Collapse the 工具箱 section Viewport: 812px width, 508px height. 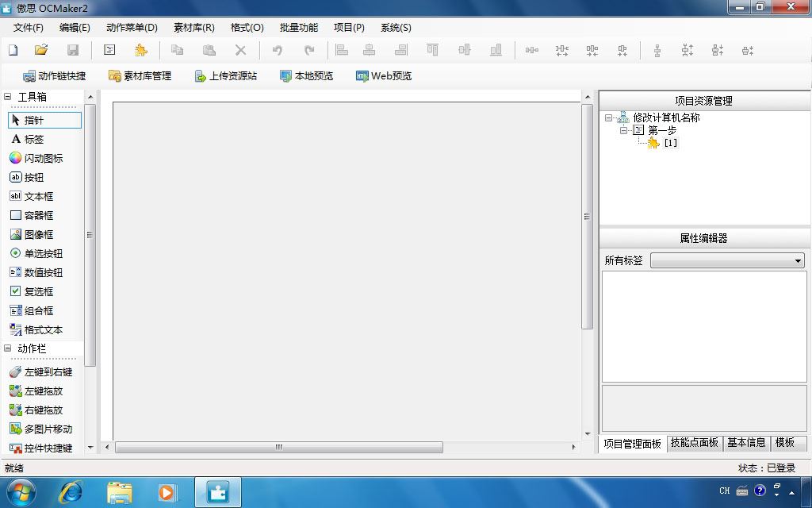coord(7,96)
